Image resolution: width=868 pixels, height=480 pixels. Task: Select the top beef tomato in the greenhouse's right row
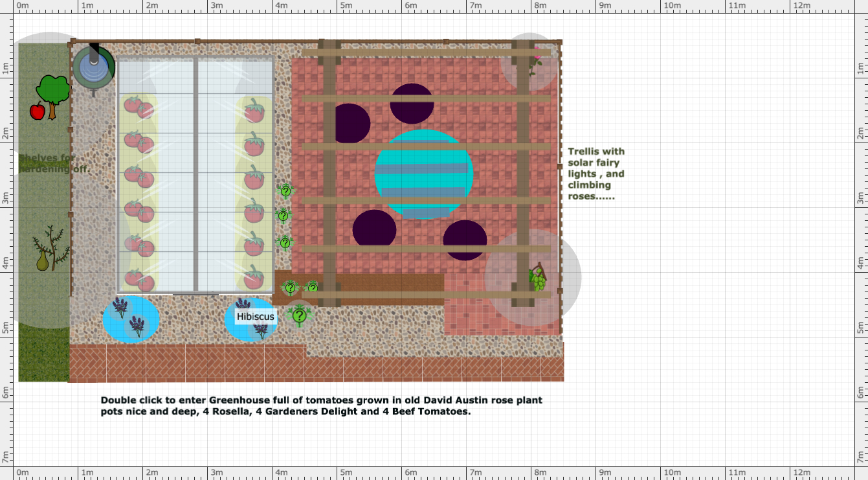(254, 111)
